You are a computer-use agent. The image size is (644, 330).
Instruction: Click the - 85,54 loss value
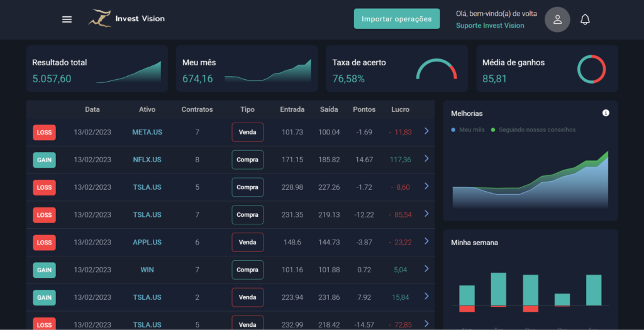click(x=400, y=215)
